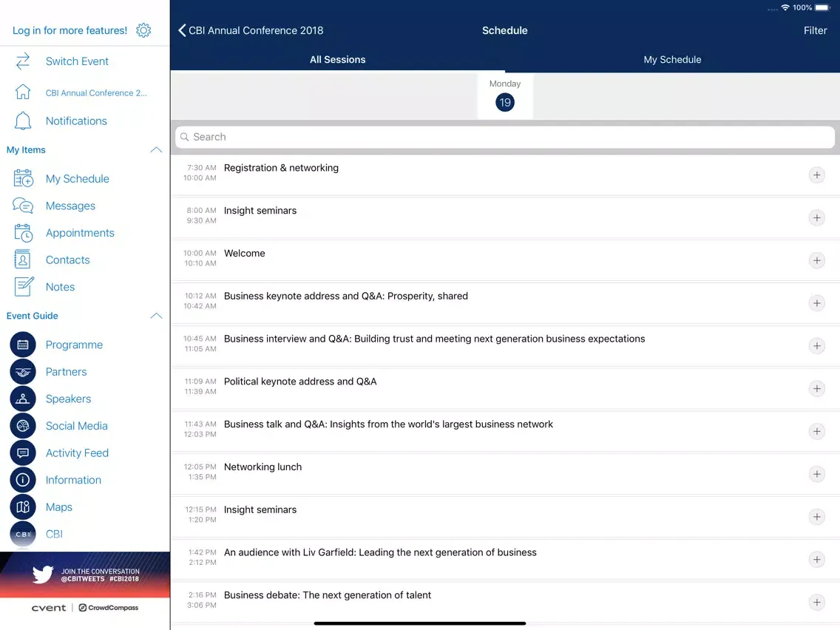The image size is (840, 630).
Task: Switch to All Sessions tab
Action: coord(337,59)
